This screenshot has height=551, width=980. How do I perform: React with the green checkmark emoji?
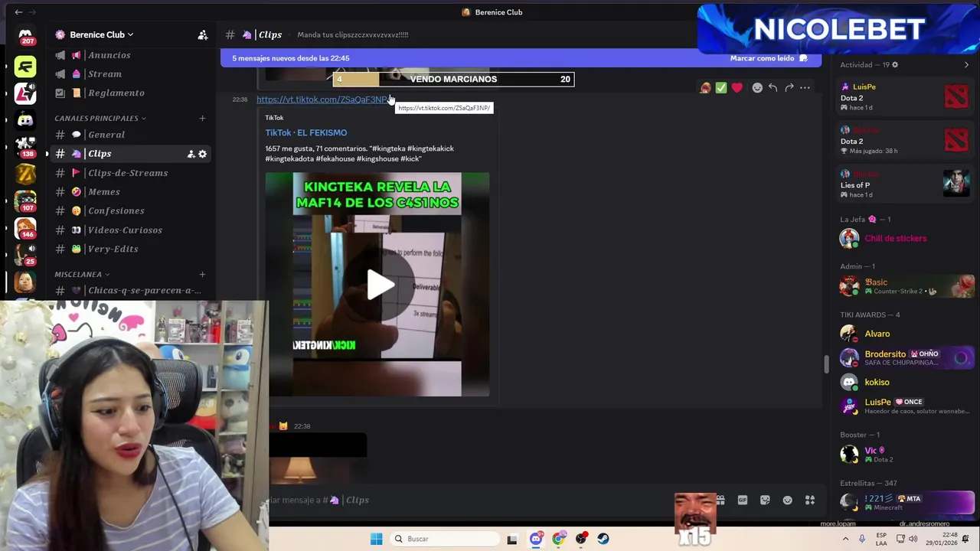tap(721, 88)
